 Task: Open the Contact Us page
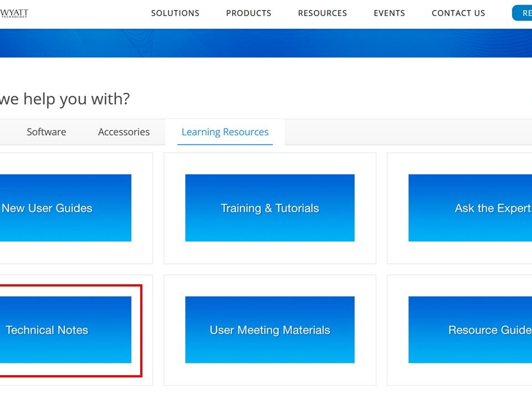coord(458,13)
